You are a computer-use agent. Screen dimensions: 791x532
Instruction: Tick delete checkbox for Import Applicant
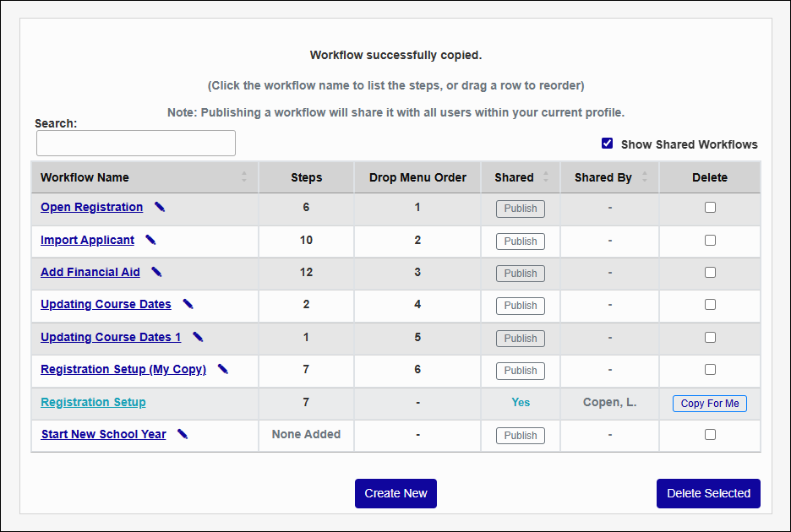click(710, 240)
